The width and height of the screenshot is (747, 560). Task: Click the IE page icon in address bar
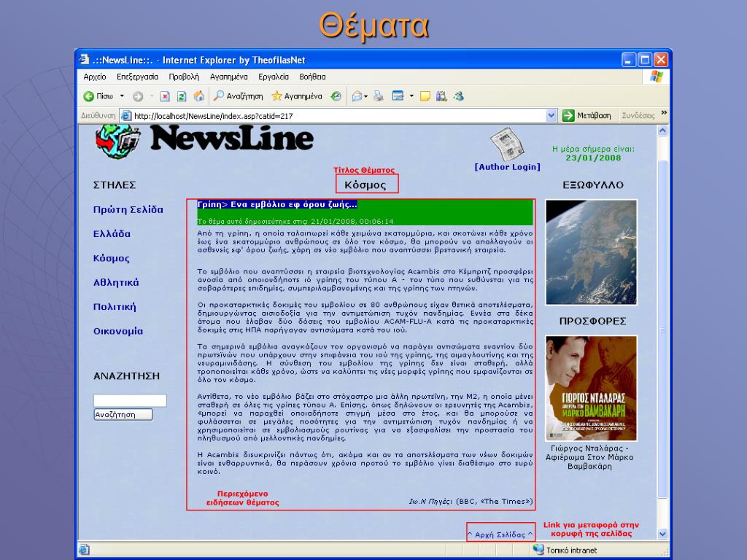click(x=126, y=116)
